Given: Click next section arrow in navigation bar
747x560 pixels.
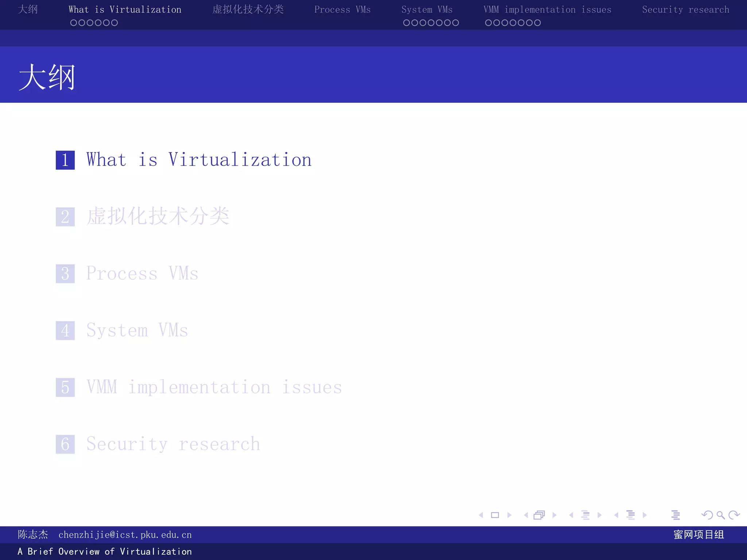Looking at the screenshot, I should point(645,515).
